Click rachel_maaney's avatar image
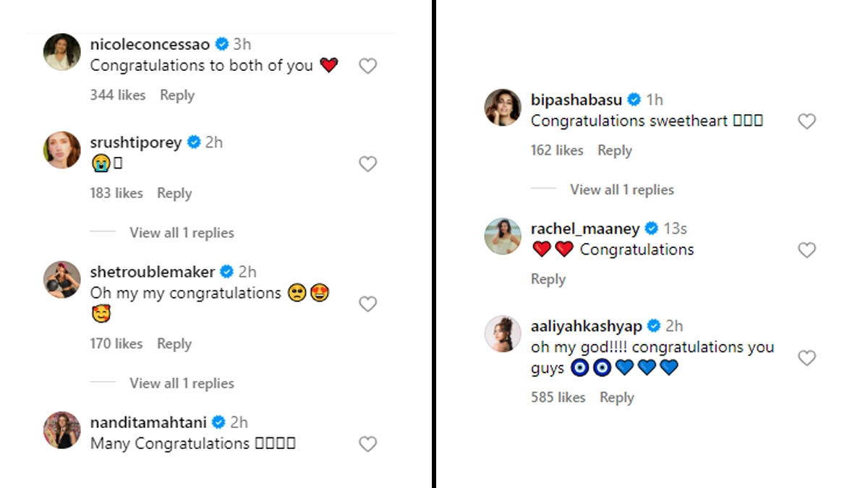This screenshot has width=868, height=488. (503, 236)
